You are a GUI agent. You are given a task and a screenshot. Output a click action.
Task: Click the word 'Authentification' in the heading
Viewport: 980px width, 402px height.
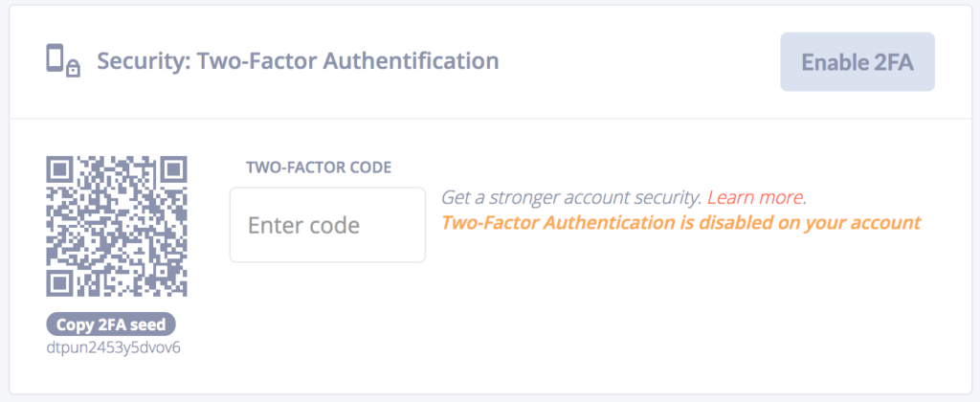[x=409, y=61]
